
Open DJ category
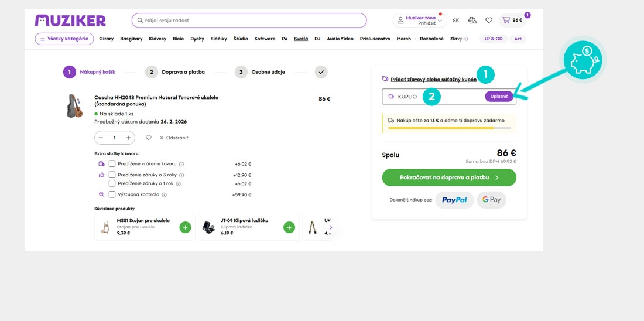pos(317,39)
